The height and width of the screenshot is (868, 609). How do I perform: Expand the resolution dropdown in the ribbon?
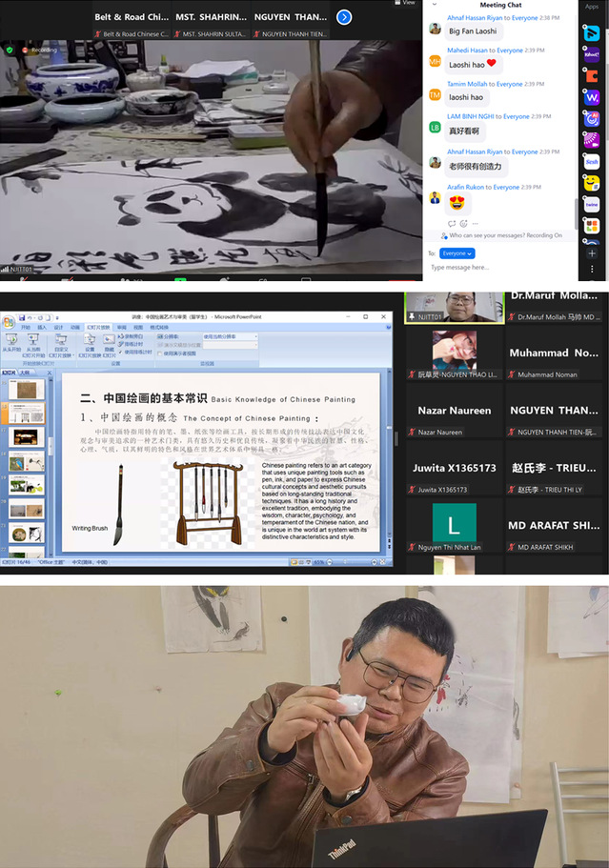[254, 336]
